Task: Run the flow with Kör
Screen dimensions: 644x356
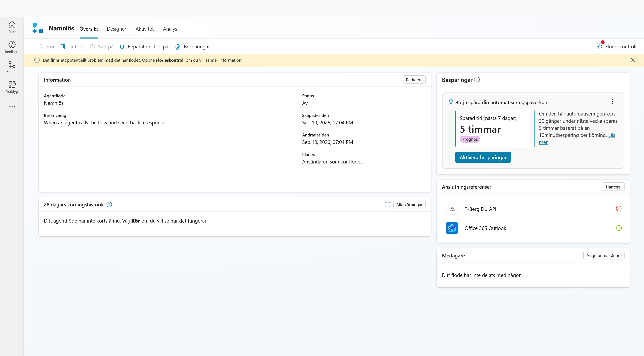Action: pyautogui.click(x=47, y=47)
